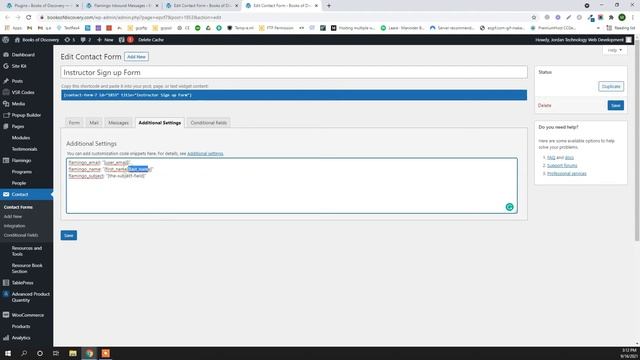Open the comments indicator in the admin bar
640x360 pixels.
[x=86, y=40]
